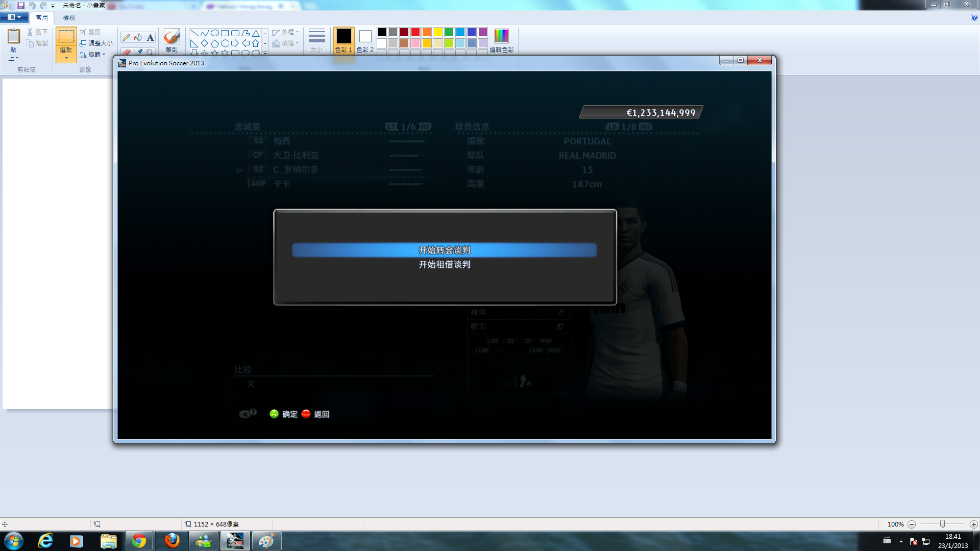The image size is (980, 551).
Task: Switch to the View (檢視) ribbon tab
Action: tap(68, 17)
